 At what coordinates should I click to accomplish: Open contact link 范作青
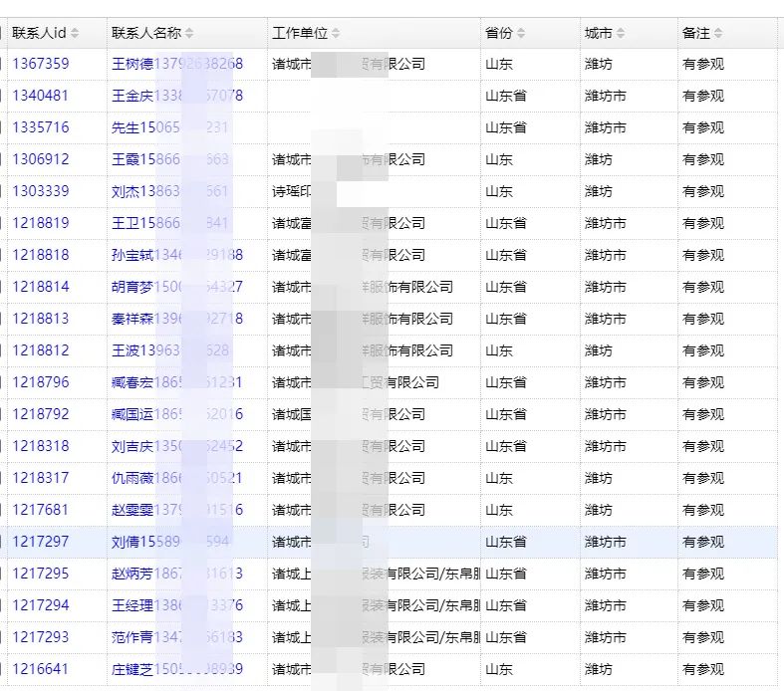(132, 637)
